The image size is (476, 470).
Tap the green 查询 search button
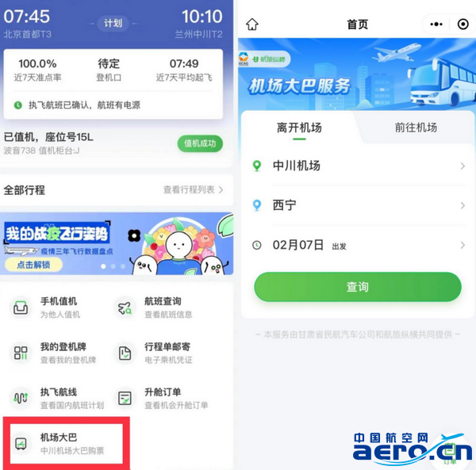(358, 287)
